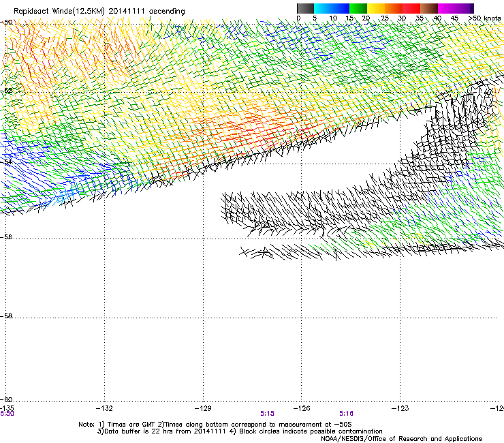
Task: Click the '-129' longitude axis label
Action: [x=203, y=408]
